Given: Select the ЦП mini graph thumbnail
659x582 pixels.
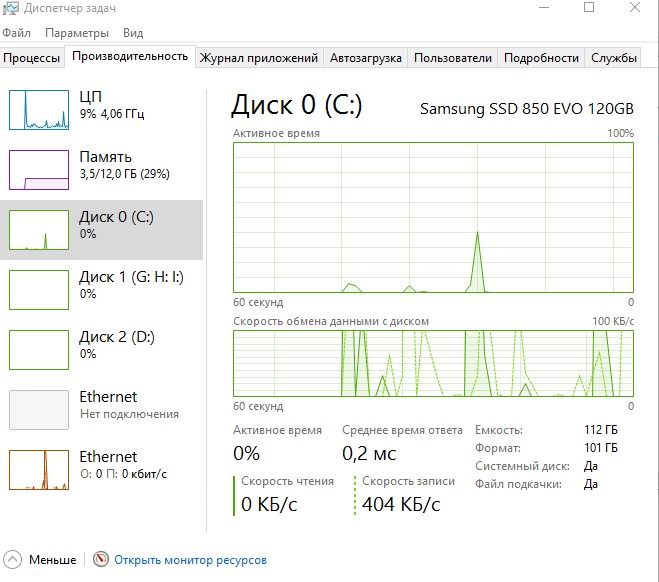Looking at the screenshot, I should point(37,109).
